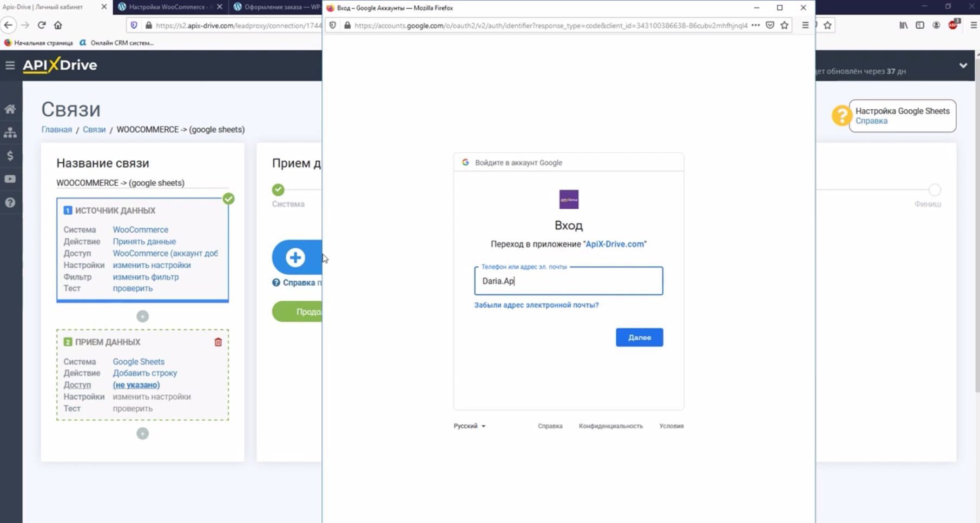
Task: Click изменить фильтр link
Action: 146,277
